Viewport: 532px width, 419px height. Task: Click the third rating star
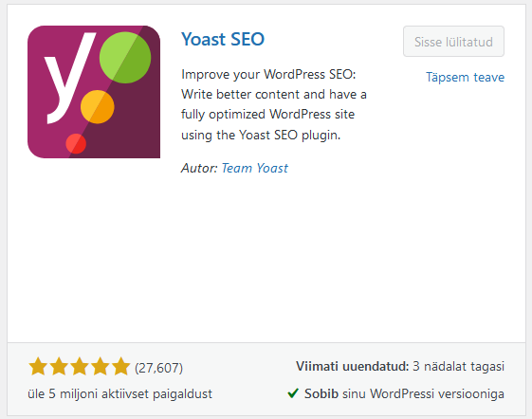80,367
